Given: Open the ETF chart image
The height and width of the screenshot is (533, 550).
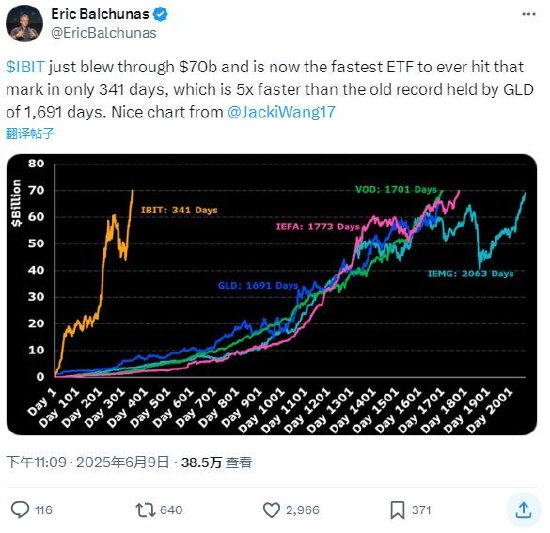Looking at the screenshot, I should click(272, 295).
